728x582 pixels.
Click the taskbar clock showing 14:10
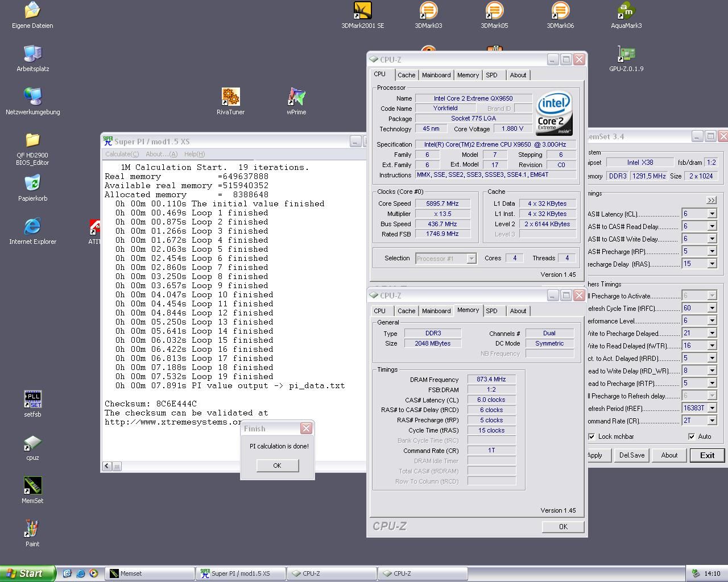tap(712, 573)
